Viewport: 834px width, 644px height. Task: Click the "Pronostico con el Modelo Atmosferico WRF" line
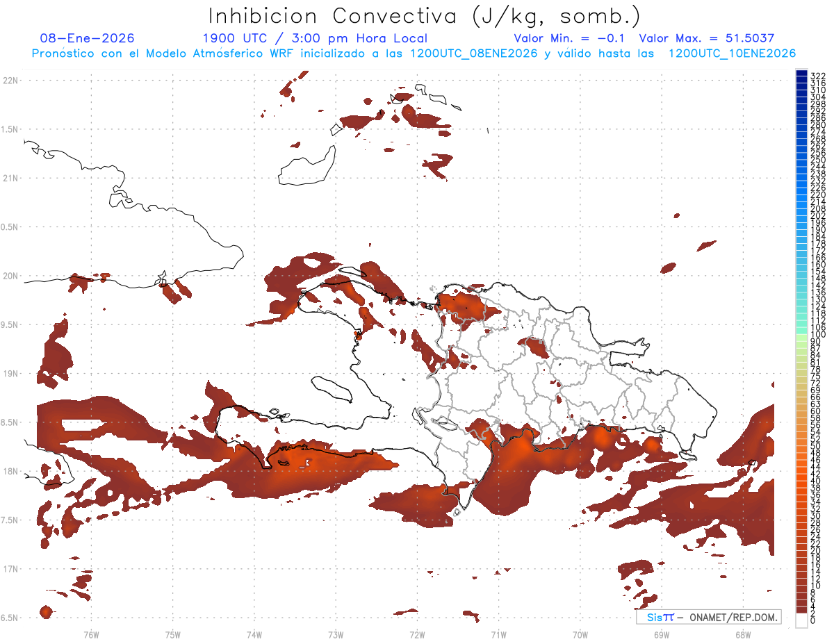tap(414, 53)
